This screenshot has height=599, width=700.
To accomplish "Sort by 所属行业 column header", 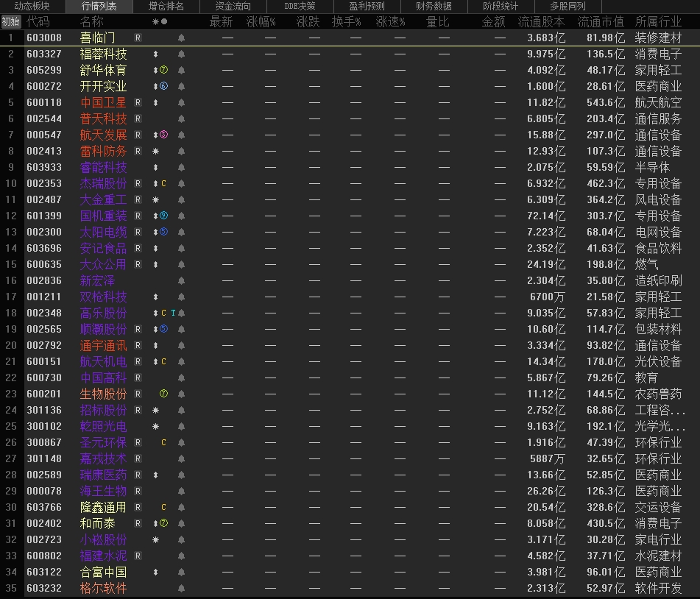I will (x=659, y=21).
